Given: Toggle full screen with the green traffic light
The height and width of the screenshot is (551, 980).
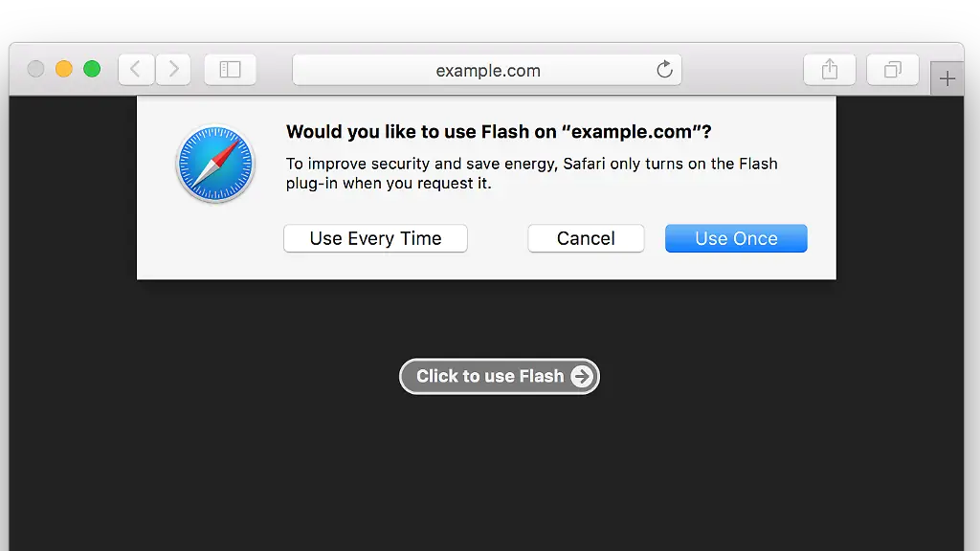Looking at the screenshot, I should pos(92,69).
